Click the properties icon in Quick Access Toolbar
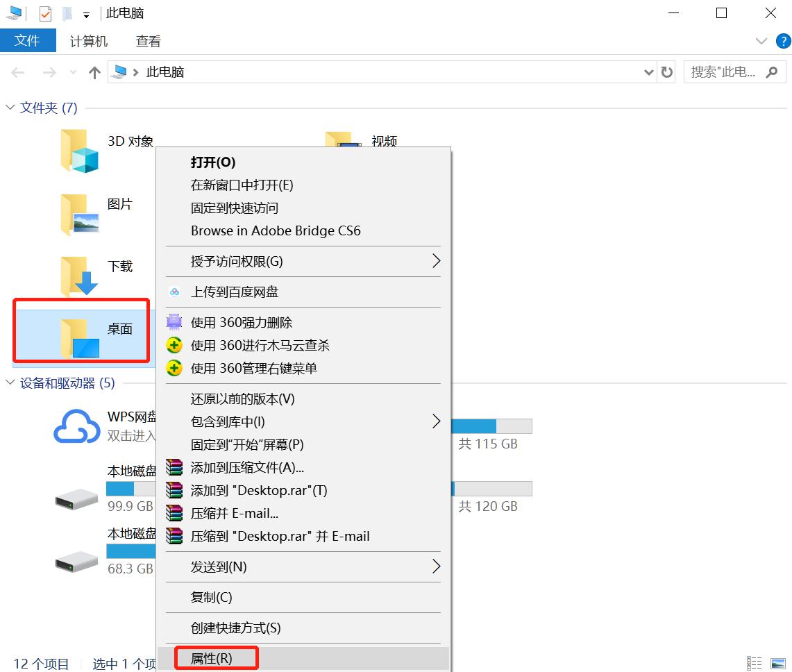Viewport: 792px width, 672px height. 45,12
